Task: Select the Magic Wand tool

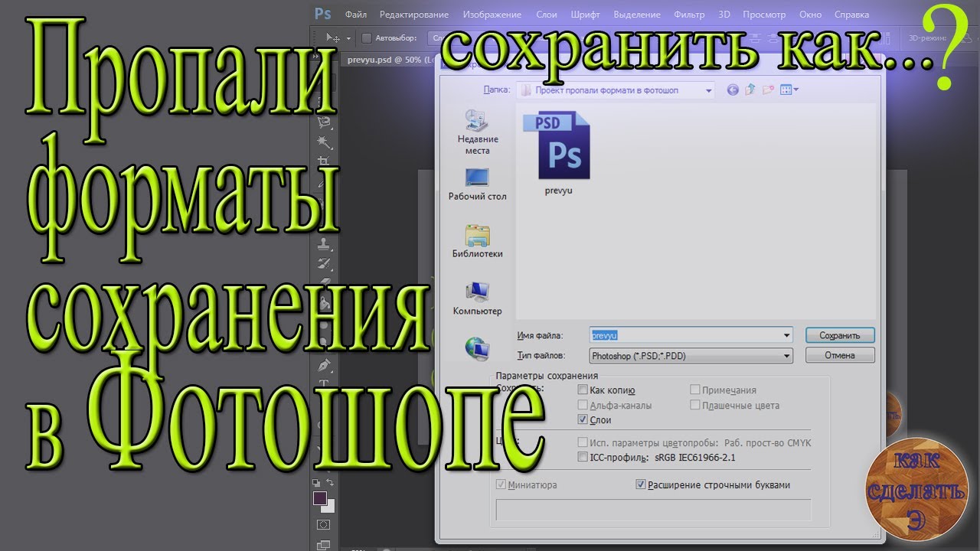Action: (x=323, y=142)
